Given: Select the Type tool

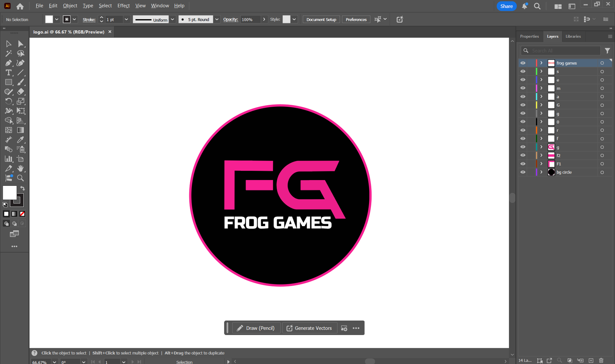Looking at the screenshot, I should (8, 73).
